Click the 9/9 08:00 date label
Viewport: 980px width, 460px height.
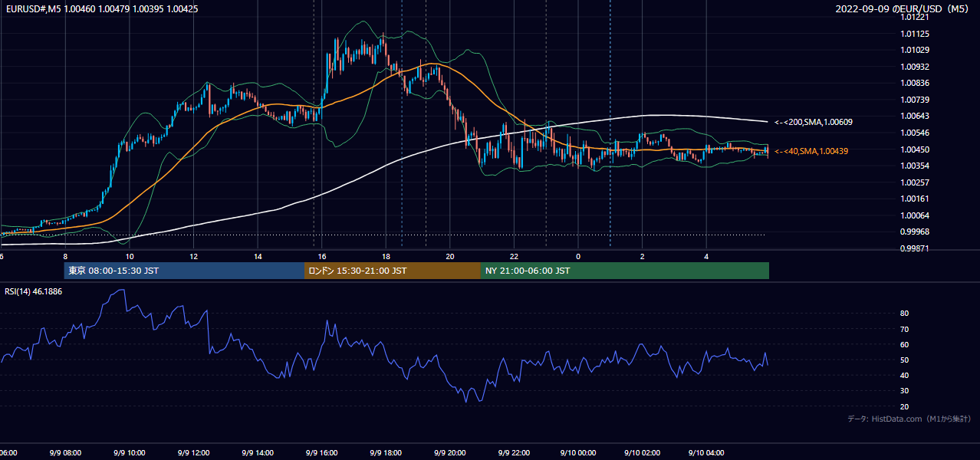pos(65,453)
